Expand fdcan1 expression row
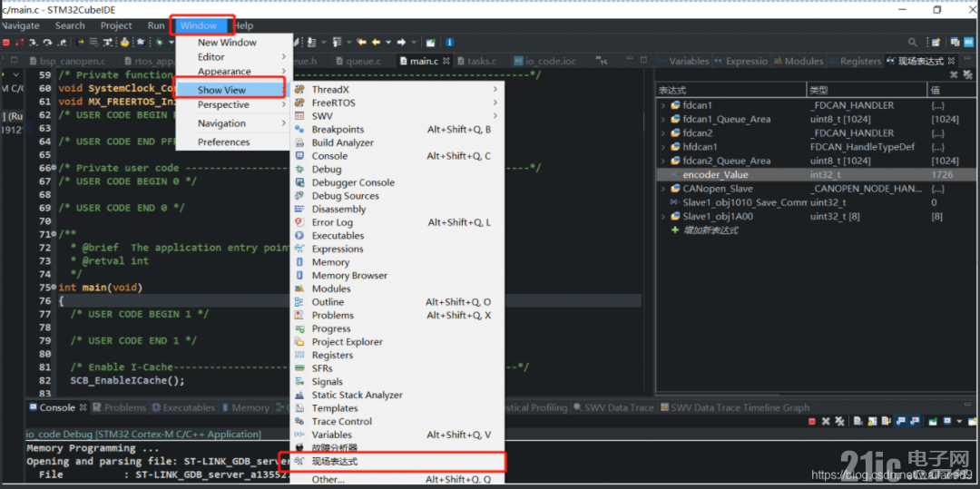The image size is (980, 489). pos(662,105)
